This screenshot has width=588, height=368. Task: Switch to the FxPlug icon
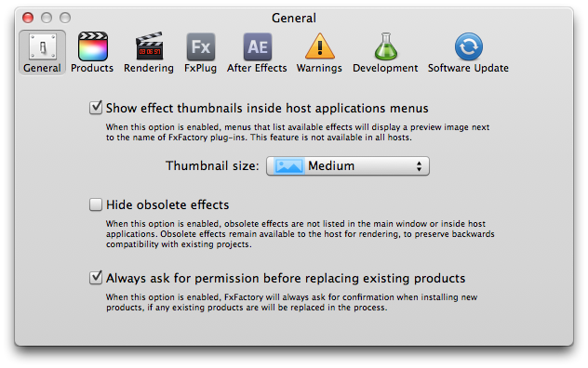201,46
